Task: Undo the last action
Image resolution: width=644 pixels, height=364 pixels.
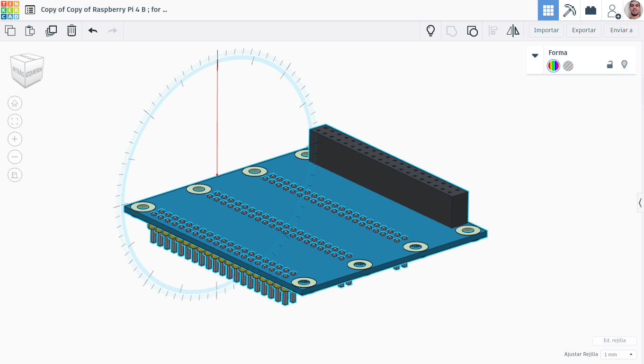Action: point(93,31)
